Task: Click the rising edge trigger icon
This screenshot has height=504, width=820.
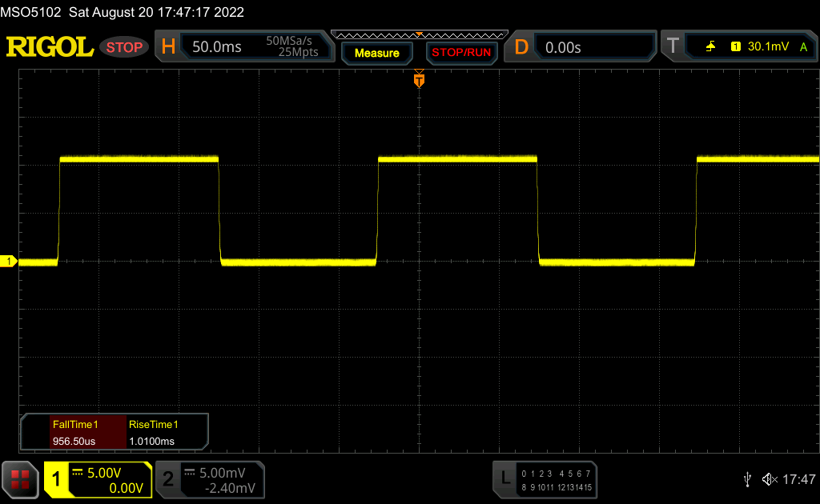Action: click(x=710, y=46)
